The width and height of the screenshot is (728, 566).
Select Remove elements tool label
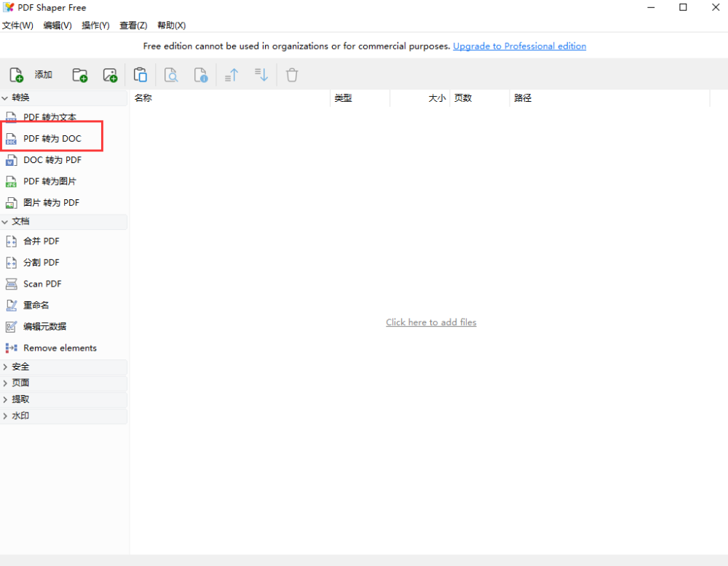click(60, 348)
